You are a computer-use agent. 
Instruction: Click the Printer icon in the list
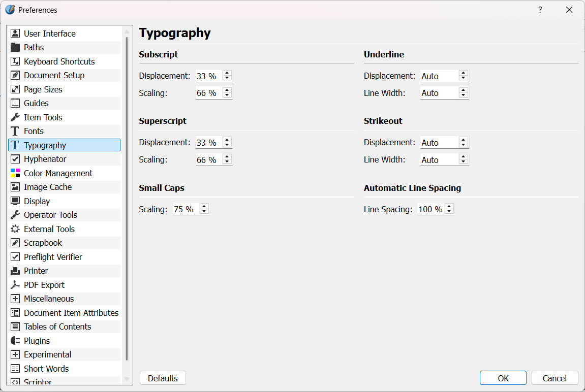pos(15,271)
